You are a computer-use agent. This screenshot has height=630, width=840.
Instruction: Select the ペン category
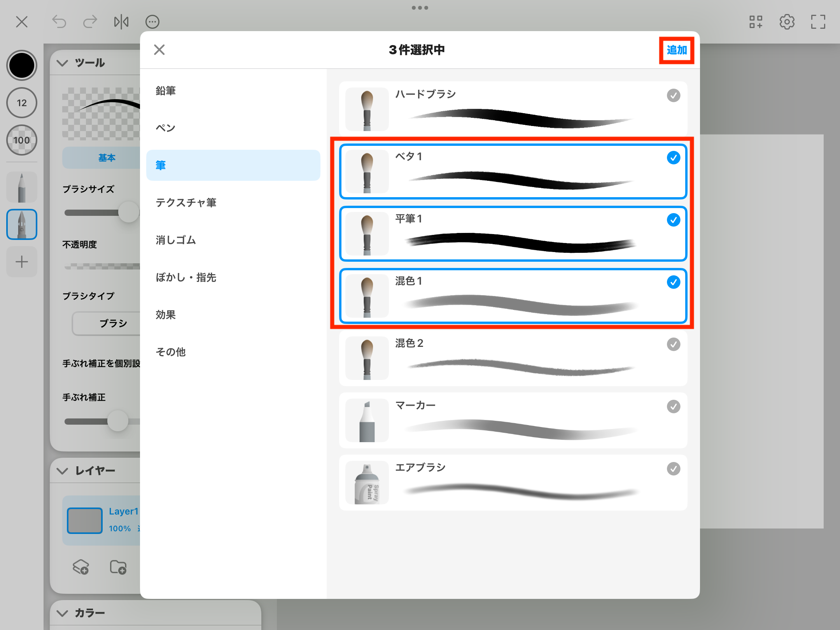tap(233, 128)
